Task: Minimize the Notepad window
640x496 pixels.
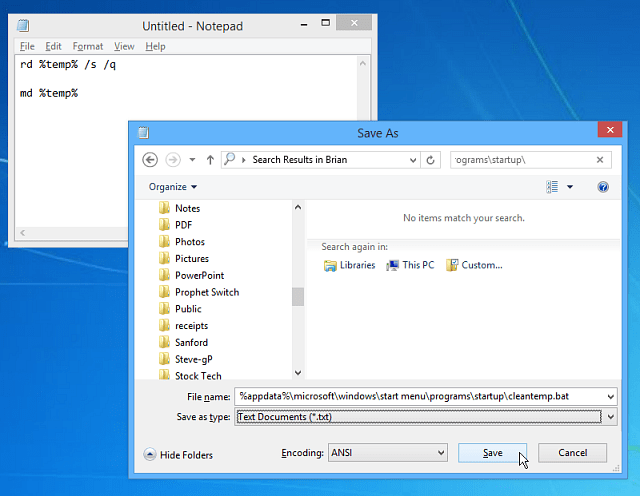Action: pos(304,24)
